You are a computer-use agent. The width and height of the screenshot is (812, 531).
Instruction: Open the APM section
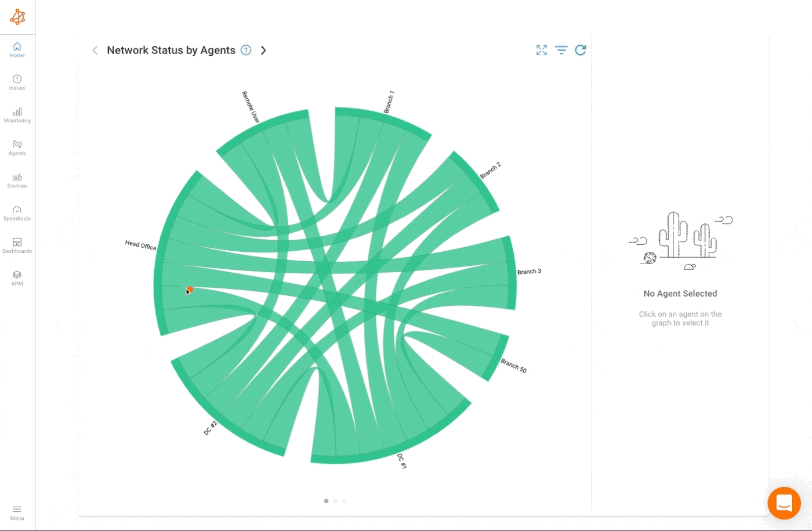(17, 277)
